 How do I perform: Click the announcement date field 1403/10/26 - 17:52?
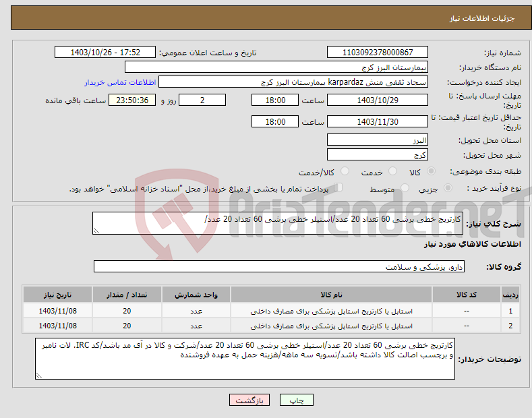click(x=105, y=53)
